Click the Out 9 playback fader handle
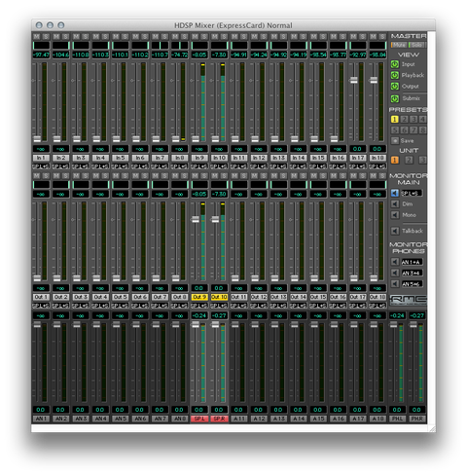Image resolution: width=467 pixels, height=476 pixels. pyautogui.click(x=196, y=219)
